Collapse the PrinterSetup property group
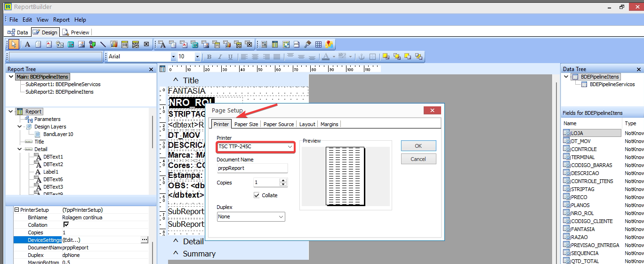 pos(16,210)
